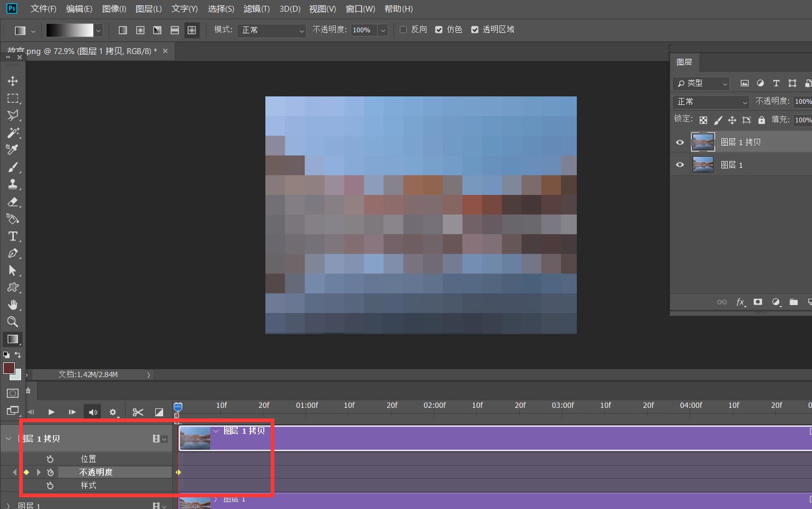Select the Polygonal Lasso tool

tap(13, 115)
